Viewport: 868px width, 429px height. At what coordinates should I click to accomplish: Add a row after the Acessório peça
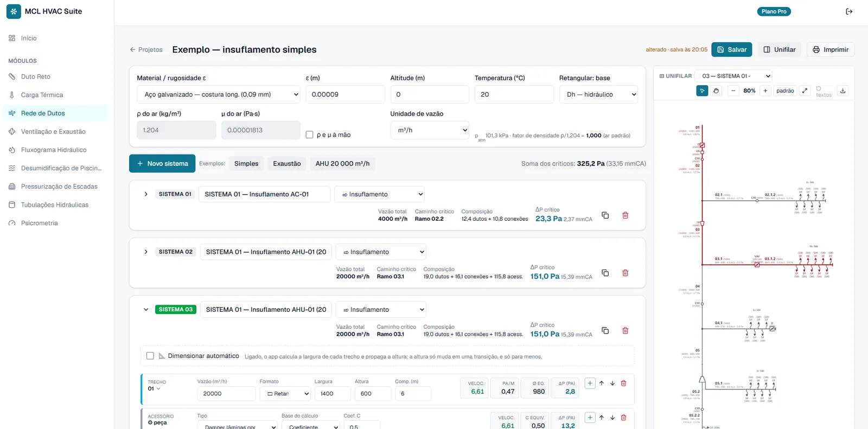[x=590, y=418]
